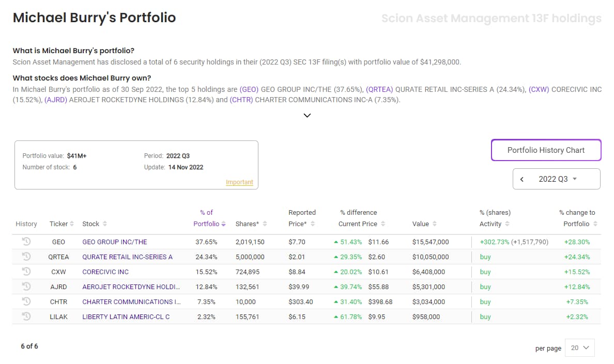Click the 61.78% difference value
Screen dimensions: 614x364
click(x=351, y=316)
